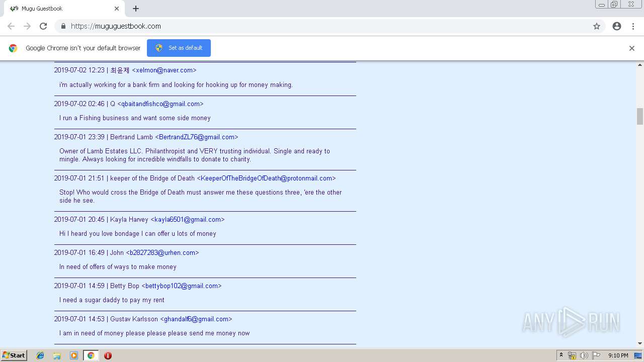Screen dimensions: 644x362
Task: Click the "working for a bank firm" message
Action: (x=176, y=84)
